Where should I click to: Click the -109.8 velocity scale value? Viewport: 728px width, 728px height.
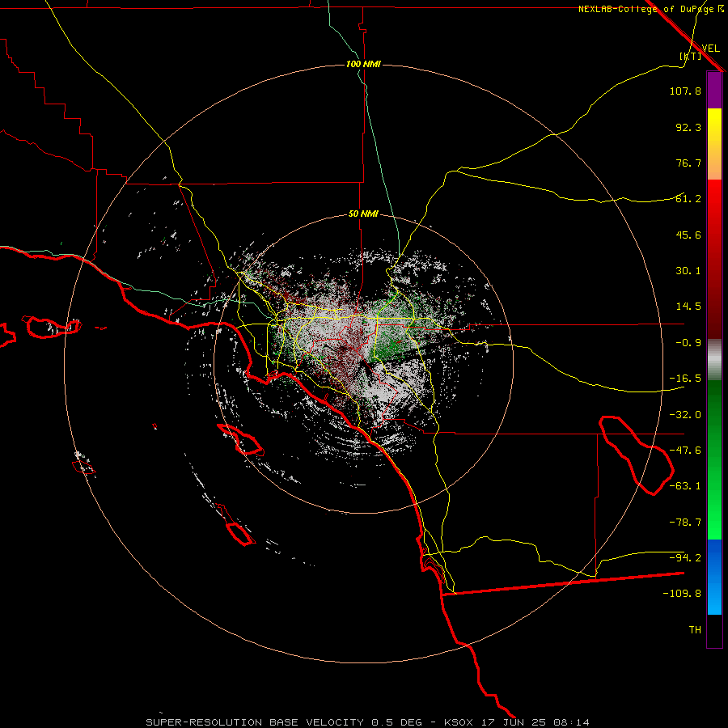pos(682,594)
